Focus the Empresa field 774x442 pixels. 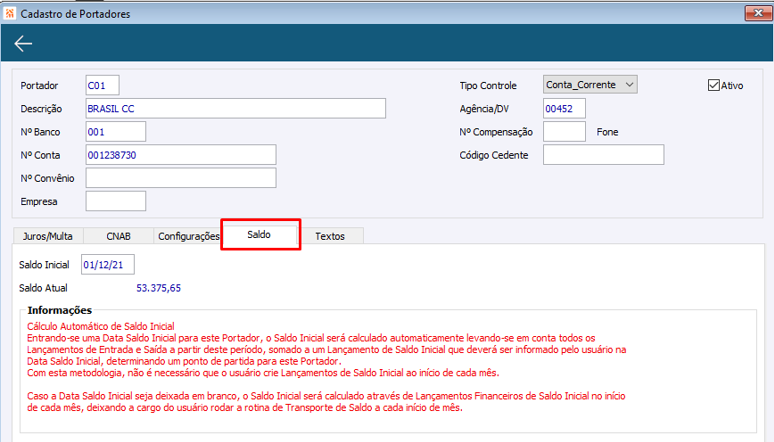coord(116,201)
